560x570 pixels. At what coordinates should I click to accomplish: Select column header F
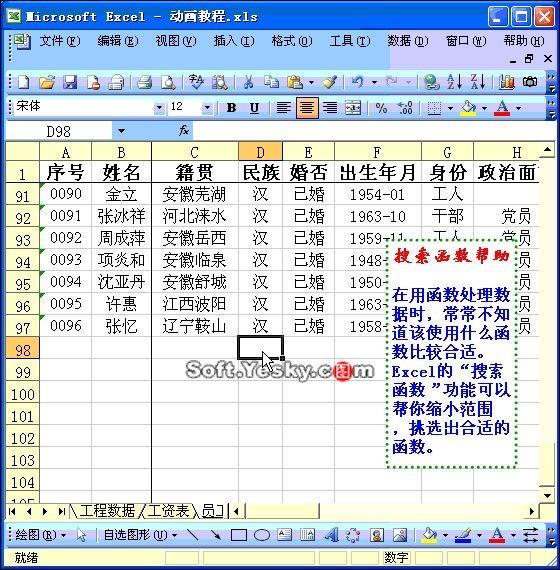click(377, 152)
